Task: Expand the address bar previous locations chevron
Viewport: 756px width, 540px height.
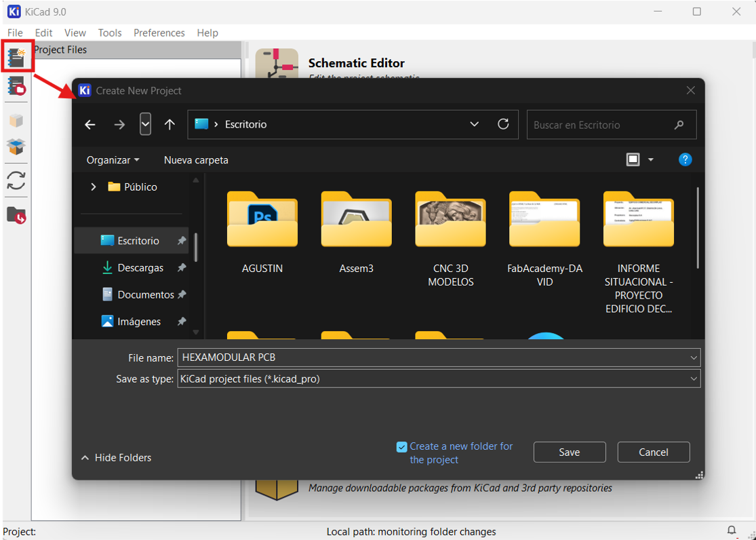Action: 475,124
